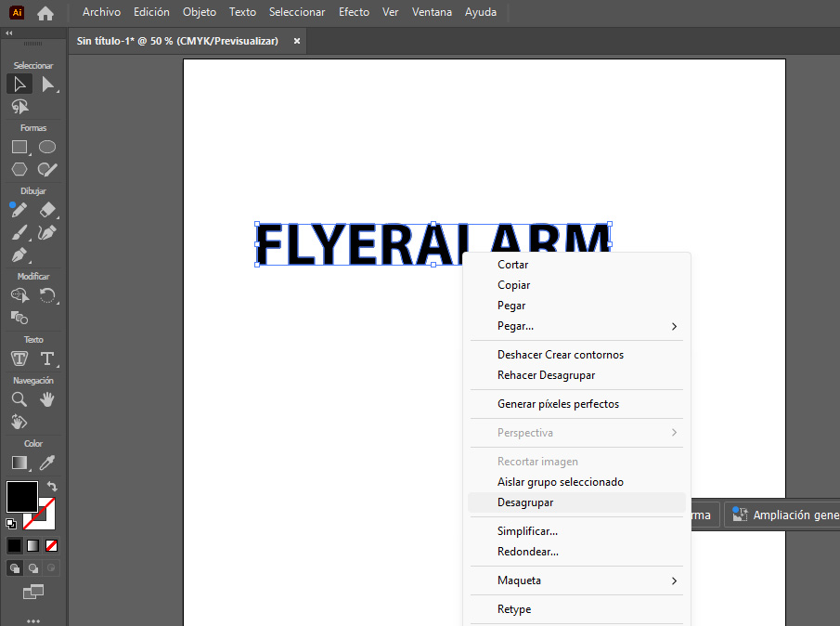Click the Illustrator home icon
Image resolution: width=840 pixels, height=626 pixels.
45,13
